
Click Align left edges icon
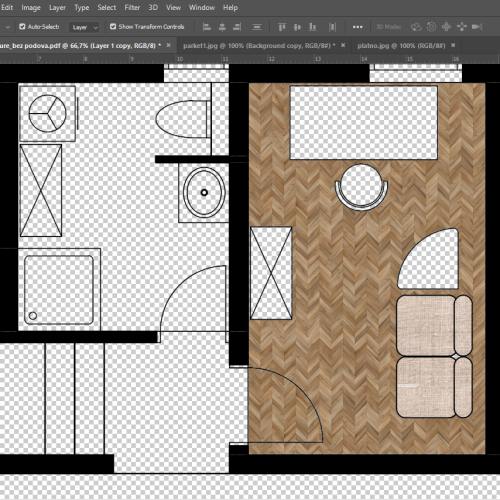[x=207, y=27]
